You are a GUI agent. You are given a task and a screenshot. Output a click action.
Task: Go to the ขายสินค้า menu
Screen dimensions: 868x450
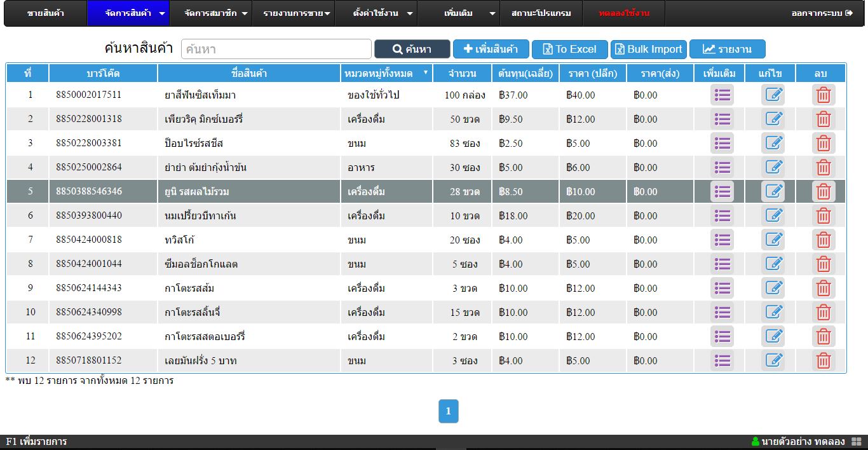coord(45,13)
